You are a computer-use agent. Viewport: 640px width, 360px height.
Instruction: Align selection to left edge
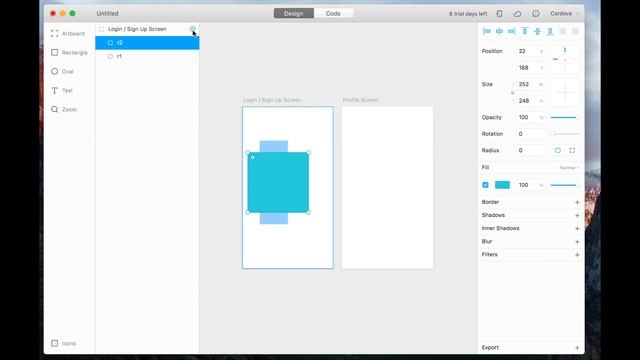[487, 31]
